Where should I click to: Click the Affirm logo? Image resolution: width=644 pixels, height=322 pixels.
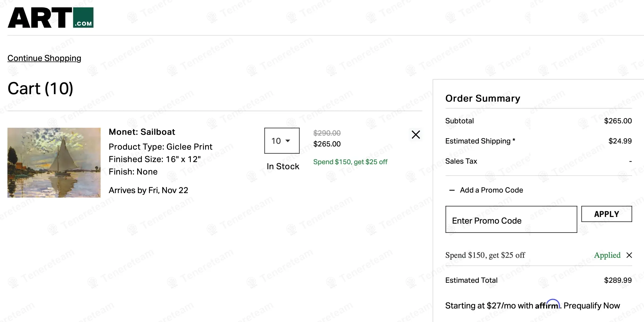(547, 305)
